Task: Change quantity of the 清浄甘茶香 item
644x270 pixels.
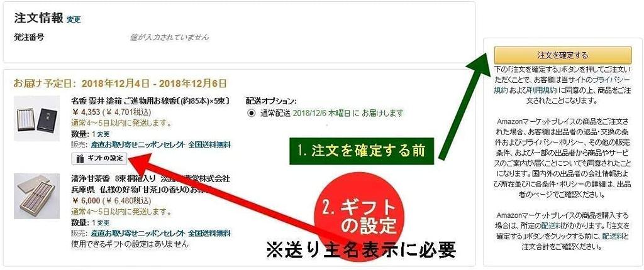Action: (x=104, y=223)
